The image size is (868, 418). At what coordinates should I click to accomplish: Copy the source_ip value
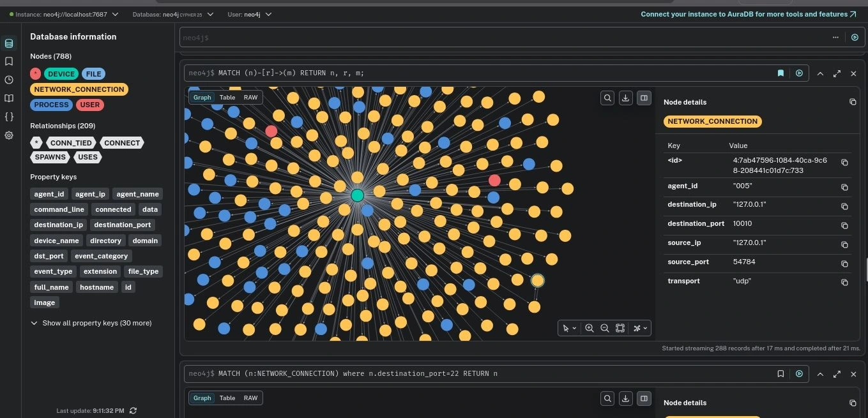[x=844, y=244]
